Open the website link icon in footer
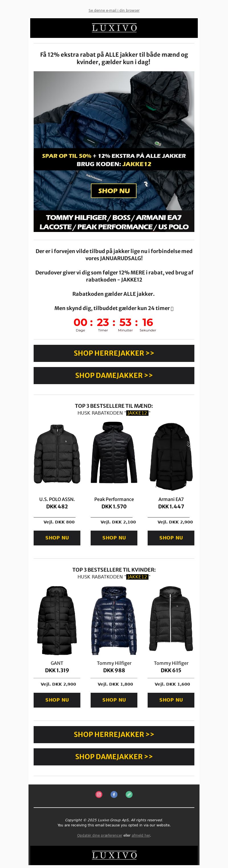This screenshot has width=228, height=868. pos(129,794)
